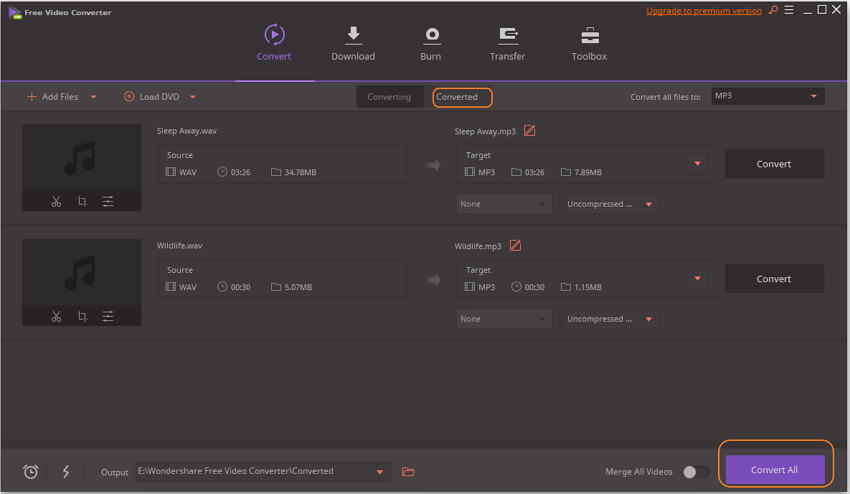
Task: Open the Transfer section
Action: click(507, 43)
